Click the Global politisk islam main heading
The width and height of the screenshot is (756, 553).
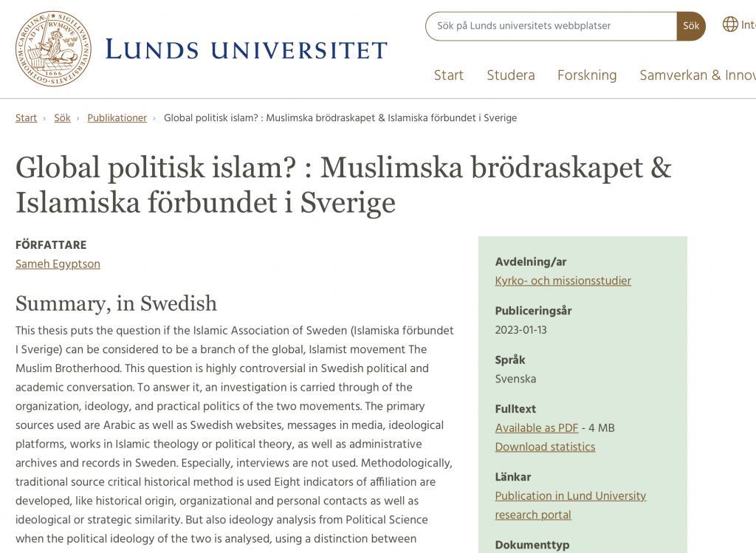(x=343, y=185)
